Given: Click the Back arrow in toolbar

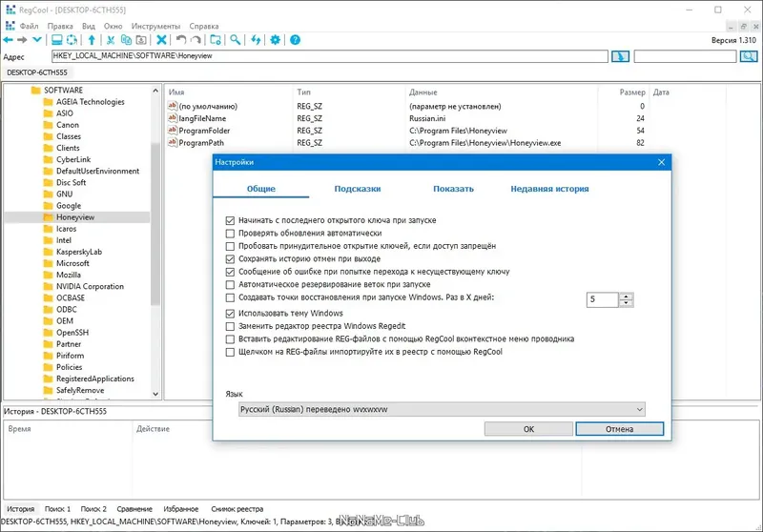Looking at the screenshot, I should pos(9,40).
